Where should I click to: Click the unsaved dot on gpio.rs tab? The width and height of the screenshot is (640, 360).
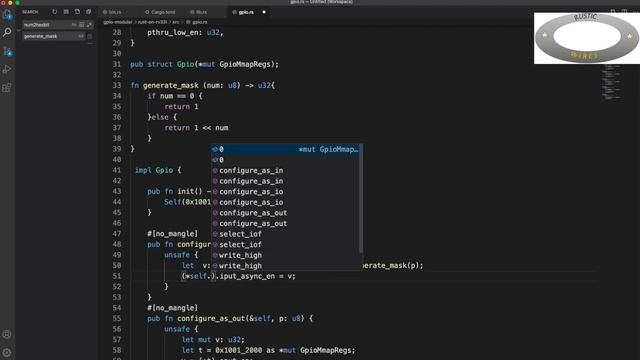pos(264,12)
